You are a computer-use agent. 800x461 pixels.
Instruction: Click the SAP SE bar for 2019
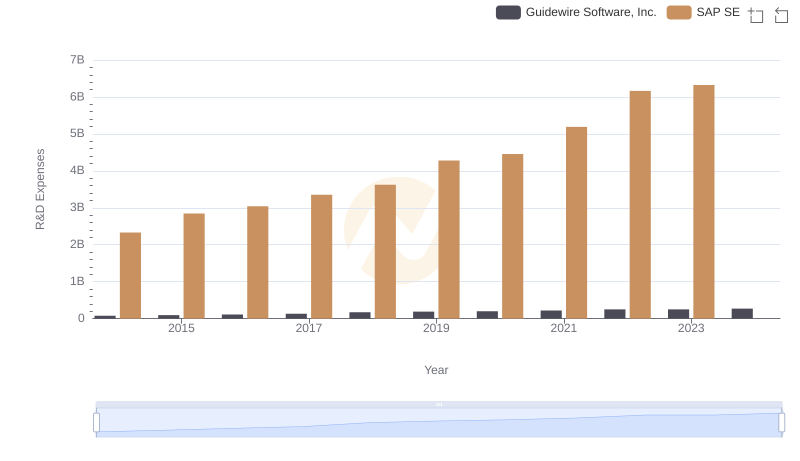[449, 240]
